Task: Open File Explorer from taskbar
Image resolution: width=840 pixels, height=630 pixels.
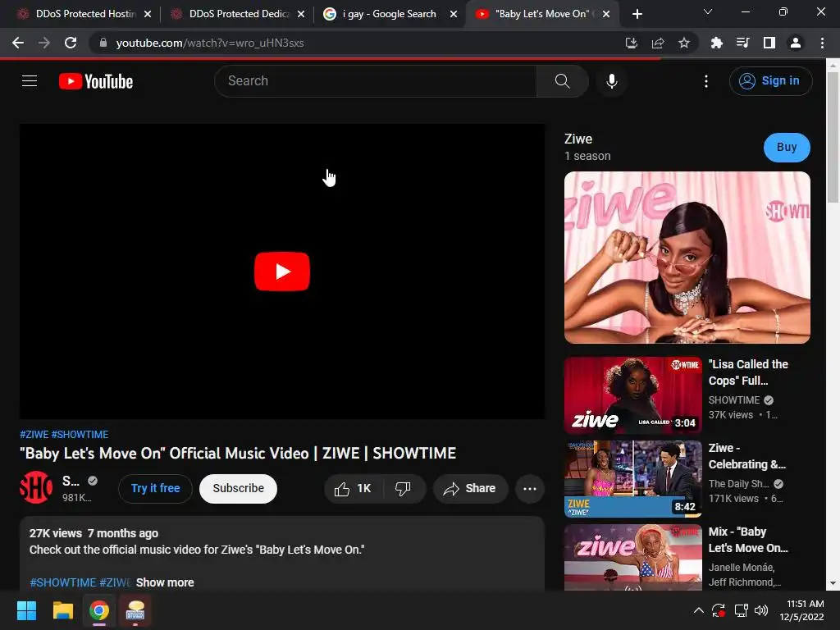Action: coord(62,610)
